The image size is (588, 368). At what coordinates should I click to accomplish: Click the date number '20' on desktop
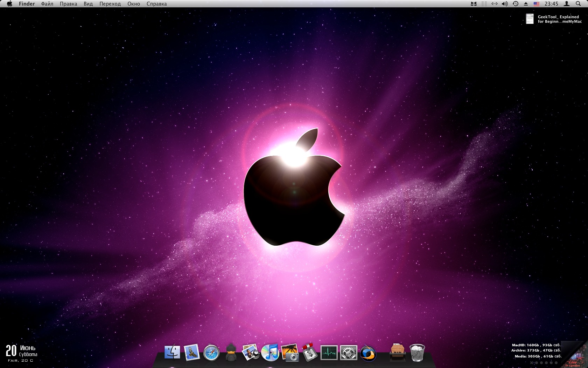click(x=11, y=351)
